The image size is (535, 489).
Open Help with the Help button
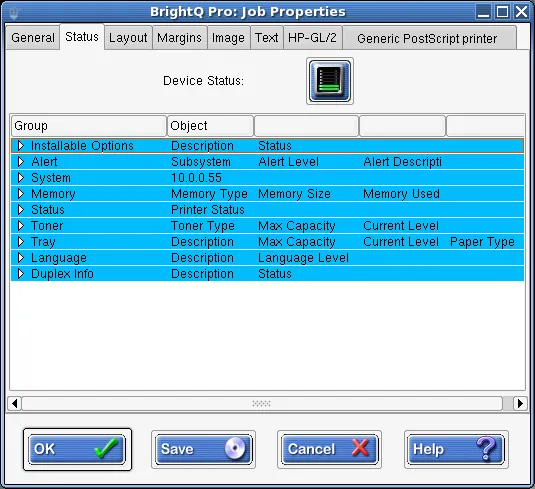456,449
